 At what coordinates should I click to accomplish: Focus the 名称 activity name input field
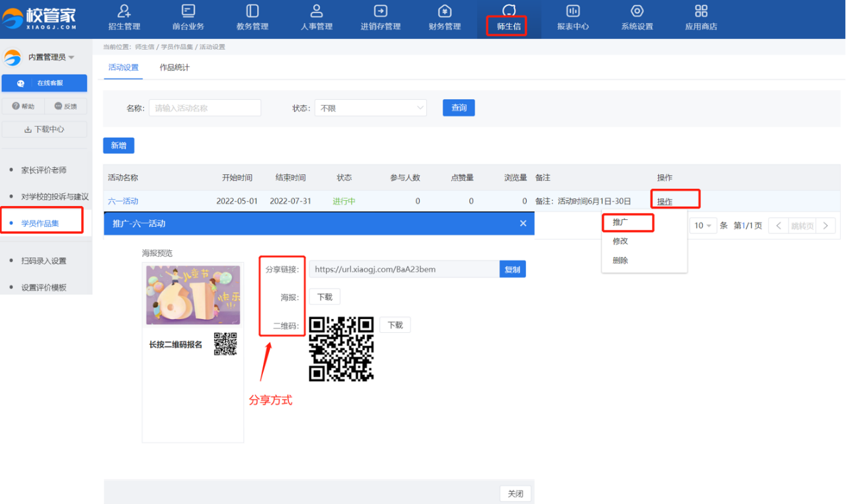(205, 108)
